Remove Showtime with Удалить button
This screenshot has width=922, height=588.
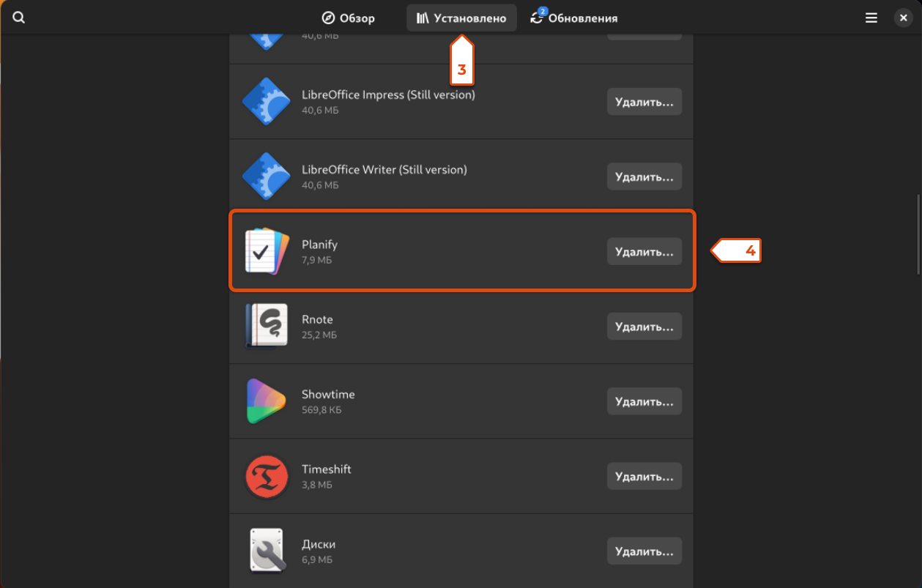[x=644, y=401]
